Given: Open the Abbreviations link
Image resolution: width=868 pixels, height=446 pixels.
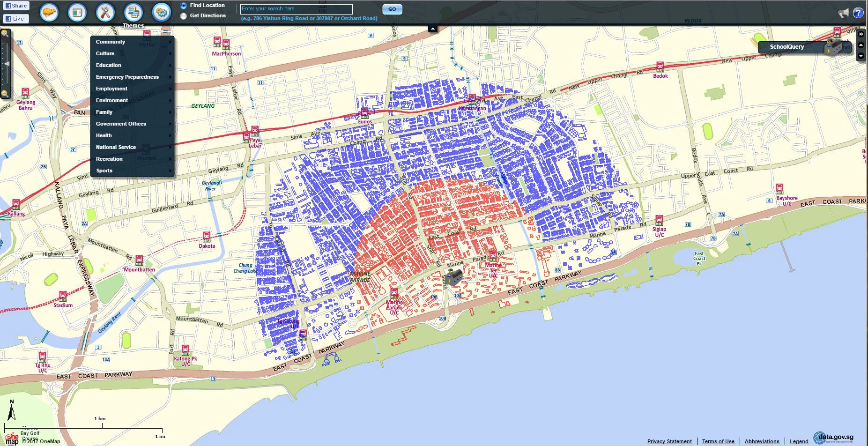Looking at the screenshot, I should [762, 441].
